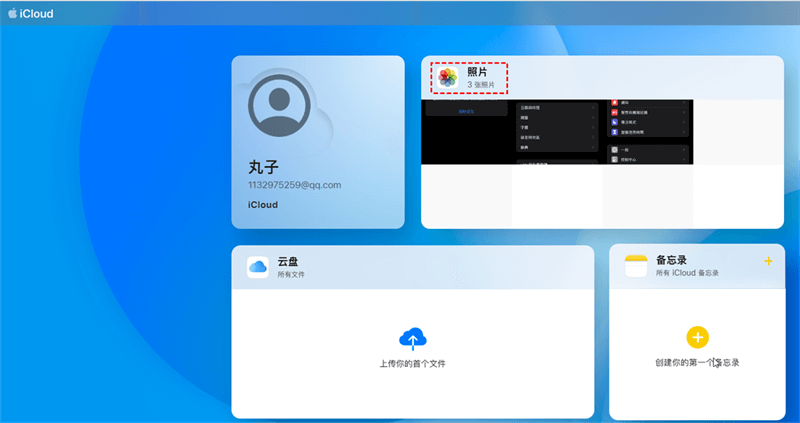Click the large yellow create note button
This screenshot has width=800, height=423.
coord(697,337)
